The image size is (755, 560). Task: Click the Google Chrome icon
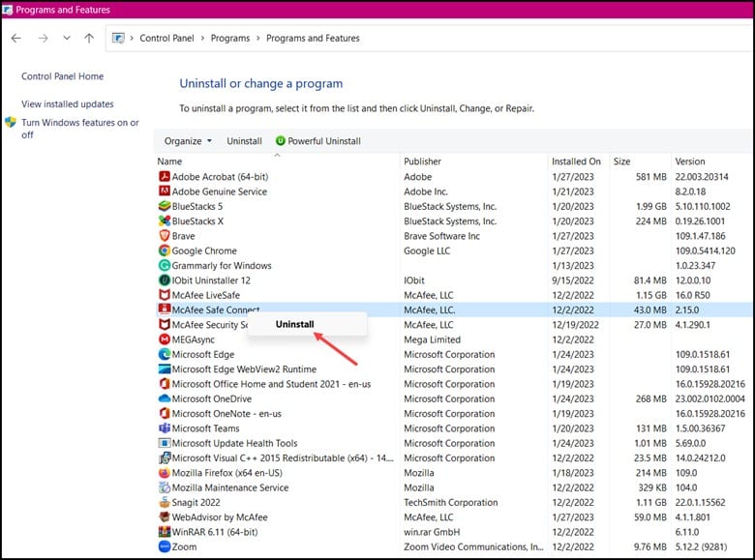coord(165,251)
